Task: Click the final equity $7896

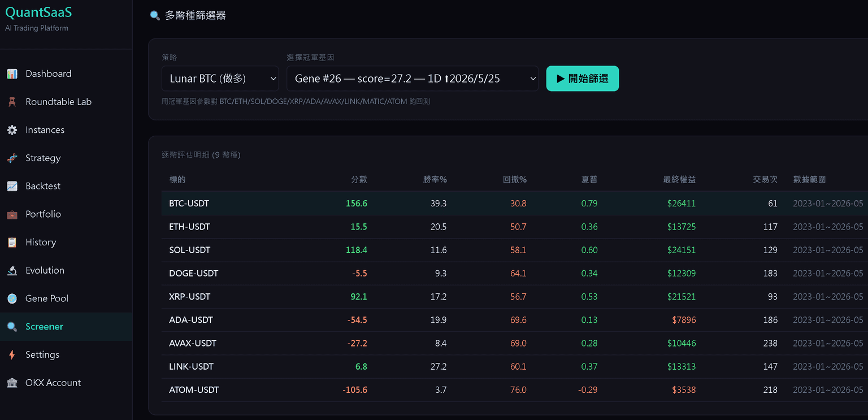Action: (684, 320)
